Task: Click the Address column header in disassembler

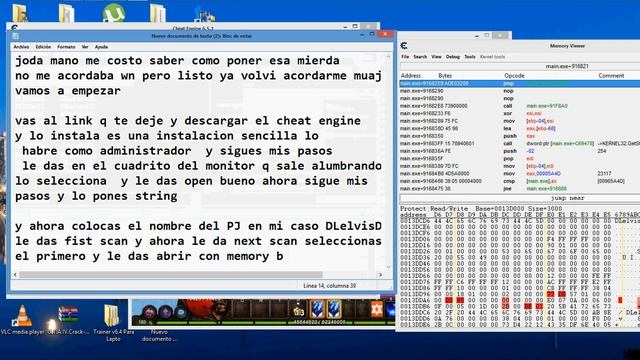Action: [x=411, y=76]
